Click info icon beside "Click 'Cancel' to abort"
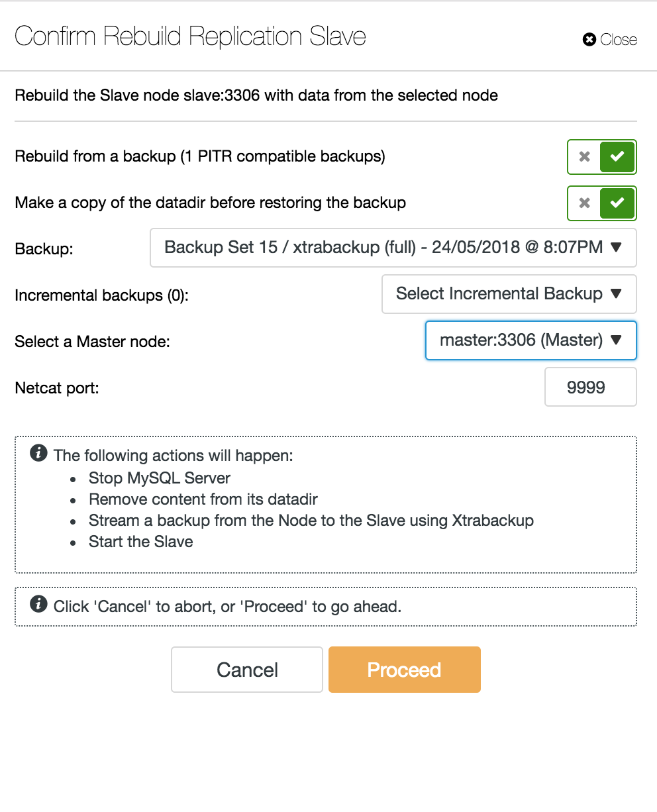The height and width of the screenshot is (812, 657). point(39,604)
